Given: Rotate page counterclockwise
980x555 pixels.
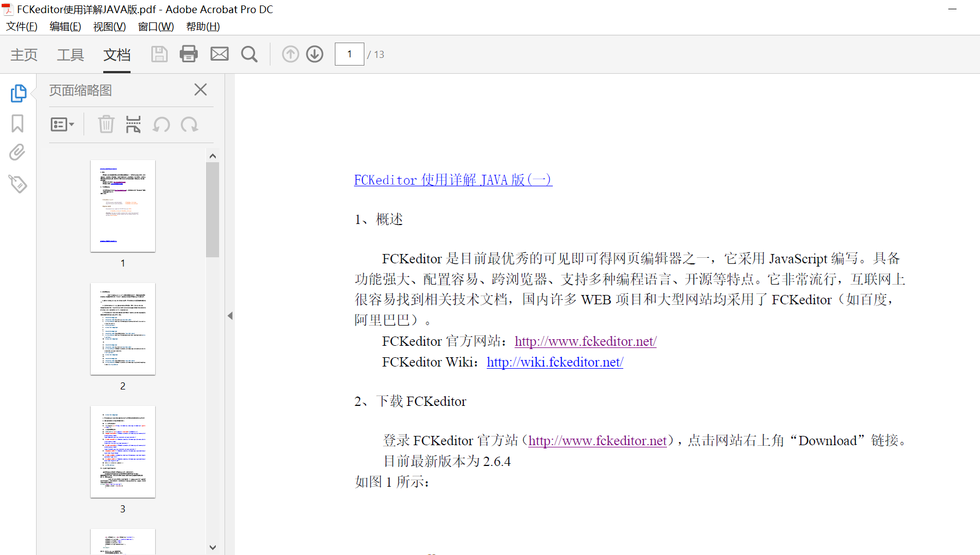Looking at the screenshot, I should pyautogui.click(x=161, y=125).
